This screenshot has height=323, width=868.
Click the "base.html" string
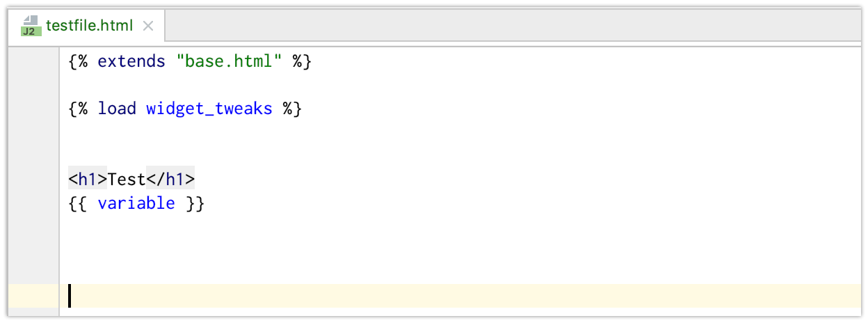click(229, 61)
